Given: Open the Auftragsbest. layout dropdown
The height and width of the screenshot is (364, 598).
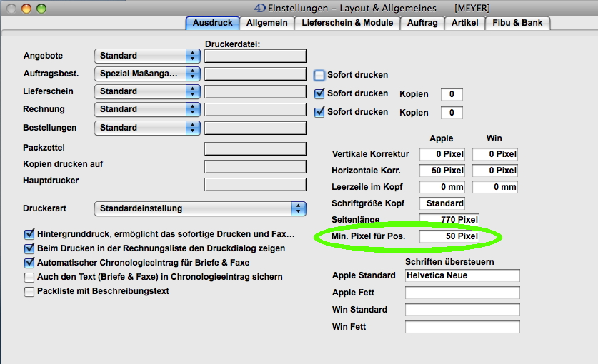Looking at the screenshot, I should click(x=148, y=74).
